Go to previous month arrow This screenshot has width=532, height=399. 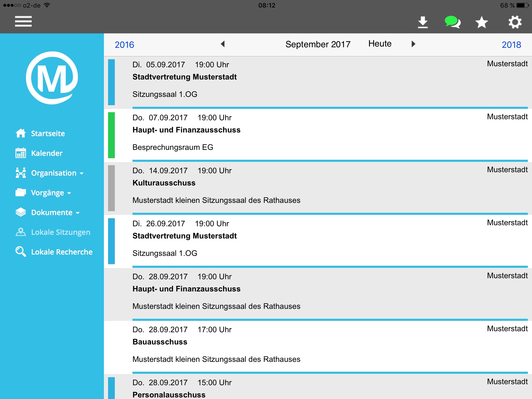pyautogui.click(x=223, y=44)
